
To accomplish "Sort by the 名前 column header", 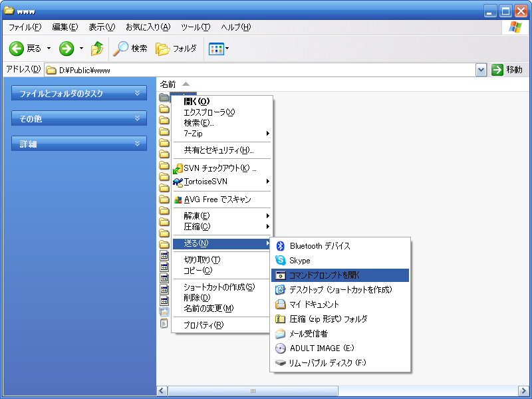I will (x=168, y=84).
